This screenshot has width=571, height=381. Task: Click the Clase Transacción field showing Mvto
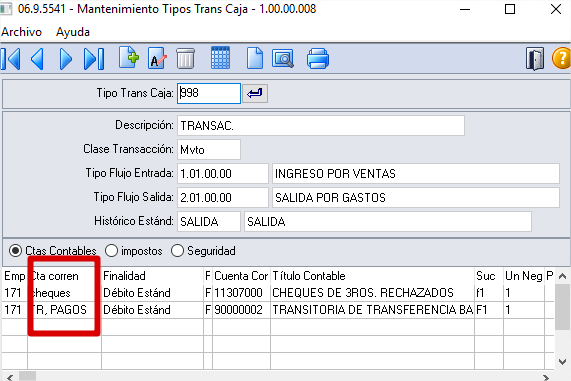[209, 150]
